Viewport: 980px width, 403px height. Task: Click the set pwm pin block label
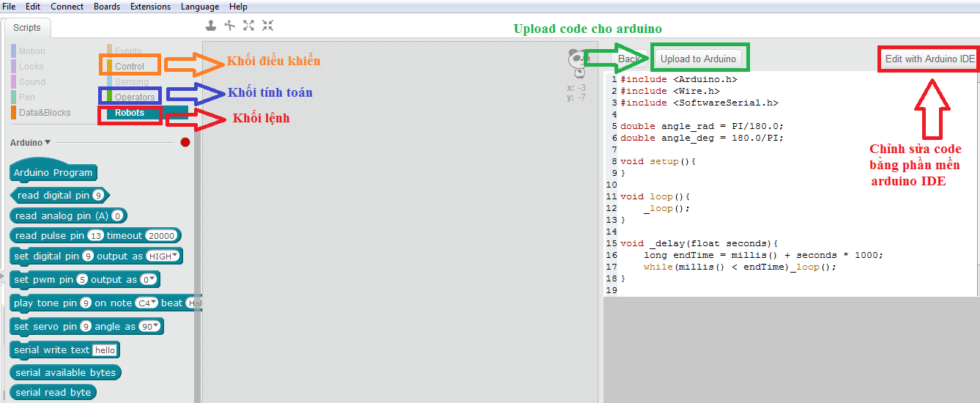(44, 280)
